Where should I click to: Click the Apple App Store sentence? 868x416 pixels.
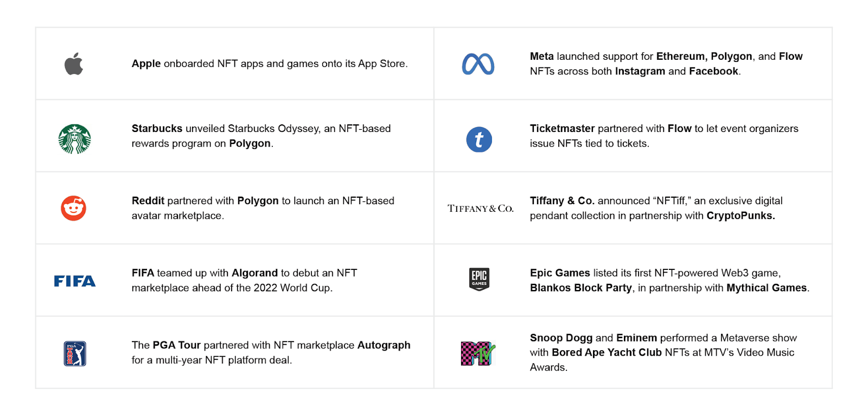point(269,64)
